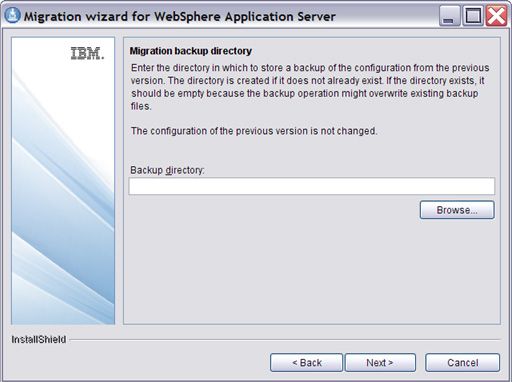Click the window title text
The width and height of the screenshot is (512, 382).
[180, 16]
